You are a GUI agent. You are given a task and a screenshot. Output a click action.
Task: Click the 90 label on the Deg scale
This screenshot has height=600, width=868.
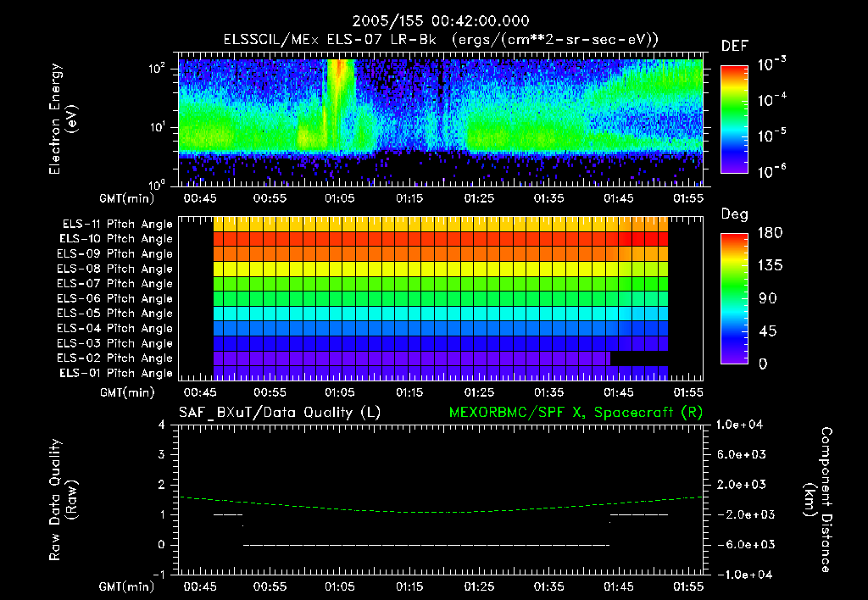point(768,299)
